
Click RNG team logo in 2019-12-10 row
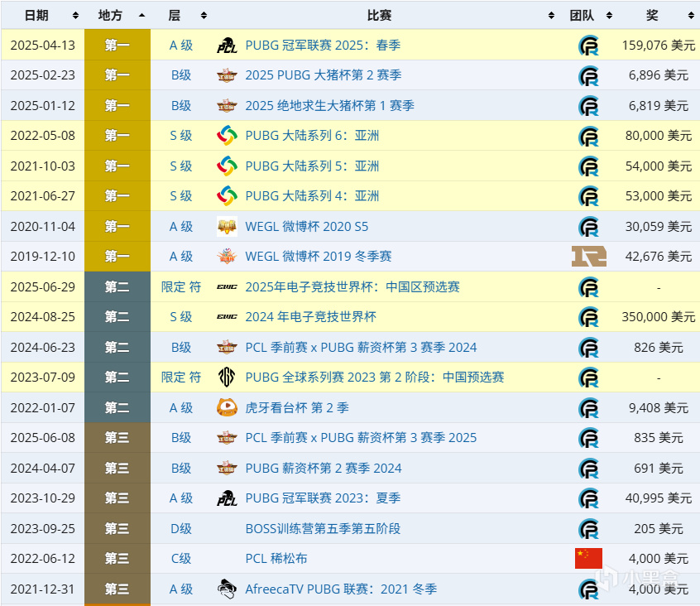click(x=589, y=257)
